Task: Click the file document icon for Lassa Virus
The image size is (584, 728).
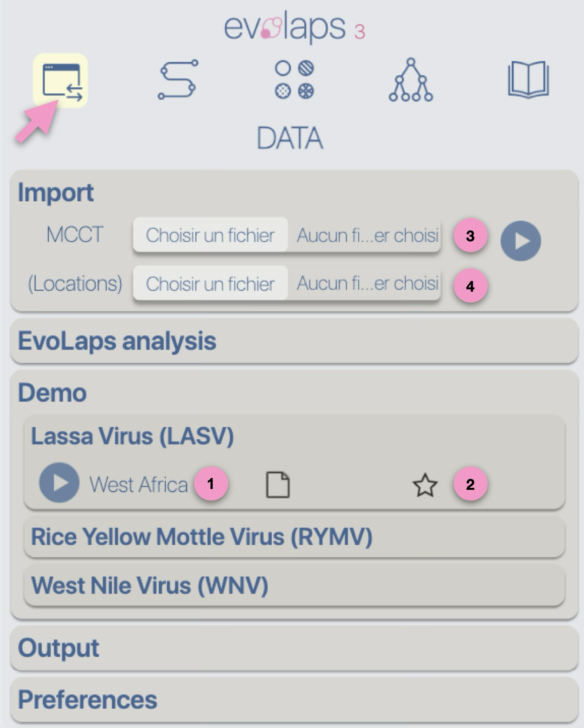Action: 277,485
